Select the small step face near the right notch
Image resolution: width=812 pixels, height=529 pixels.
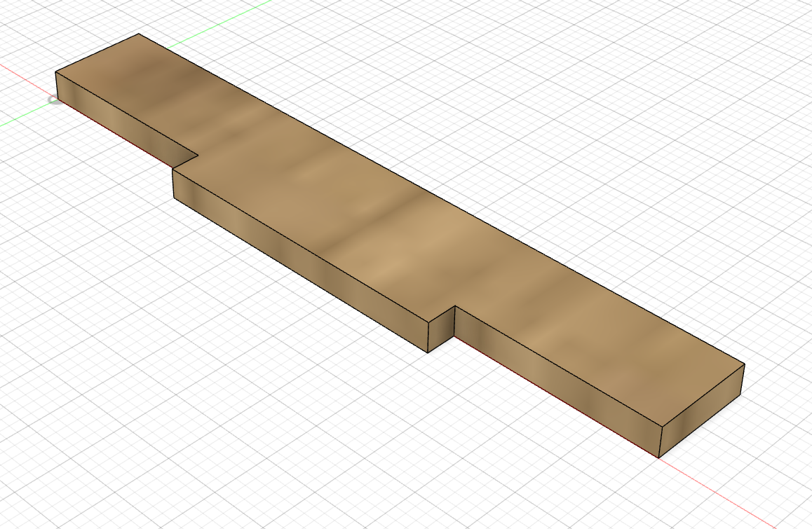tap(442, 329)
